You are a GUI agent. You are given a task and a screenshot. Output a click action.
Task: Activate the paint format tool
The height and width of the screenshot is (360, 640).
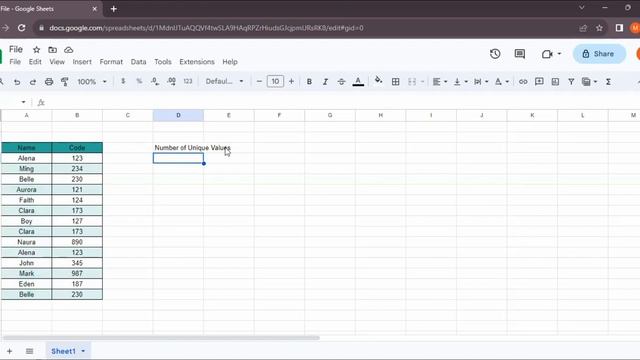[64, 82]
